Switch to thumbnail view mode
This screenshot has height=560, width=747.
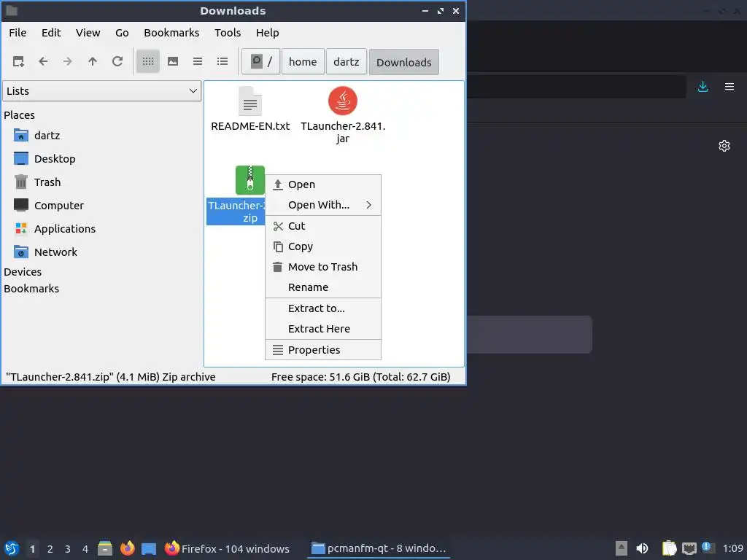point(173,61)
